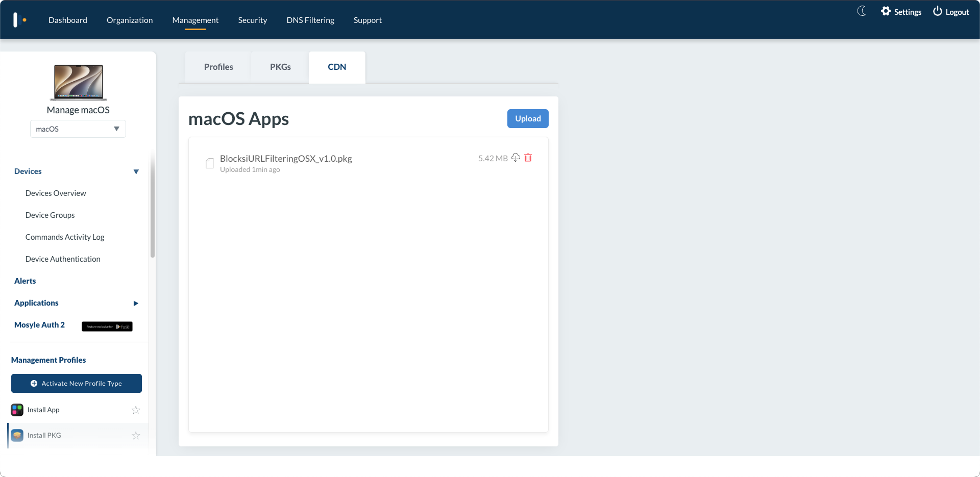Image resolution: width=980 pixels, height=477 pixels.
Task: Switch to the Profiles tab
Action: 218,67
